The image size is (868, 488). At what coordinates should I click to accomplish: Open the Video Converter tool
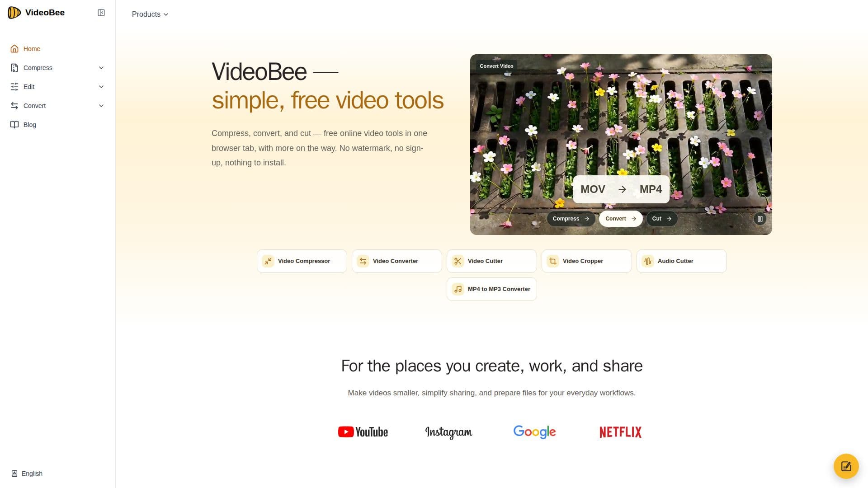397,261
